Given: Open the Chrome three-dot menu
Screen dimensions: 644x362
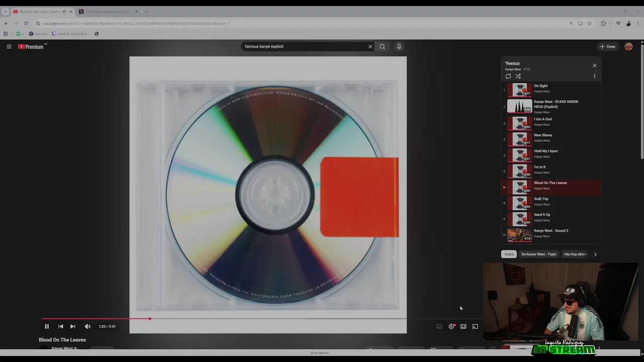Looking at the screenshot, I should tap(638, 23).
